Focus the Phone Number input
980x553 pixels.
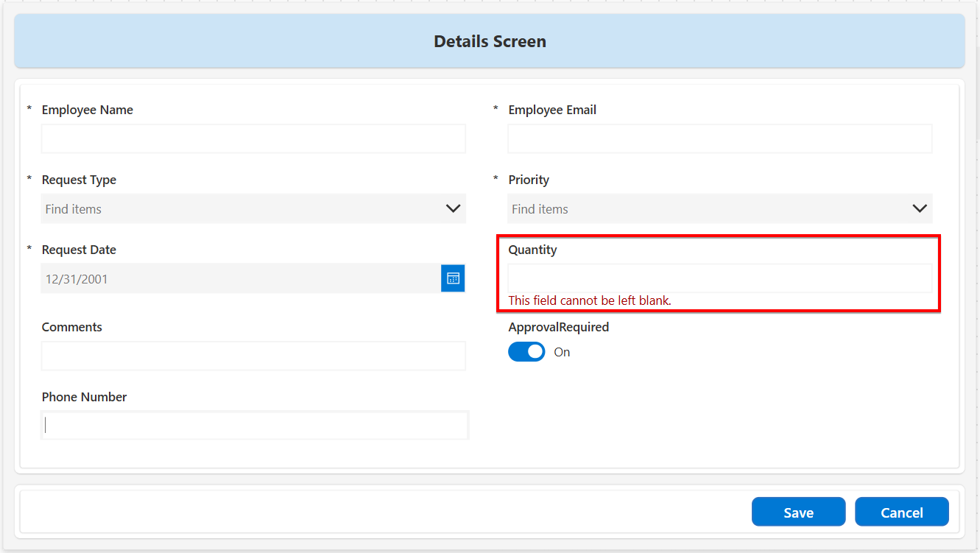point(255,426)
